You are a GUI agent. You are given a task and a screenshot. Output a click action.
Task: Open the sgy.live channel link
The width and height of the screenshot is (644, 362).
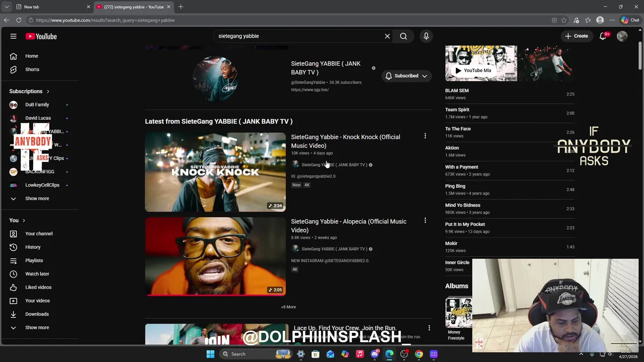coord(309,89)
